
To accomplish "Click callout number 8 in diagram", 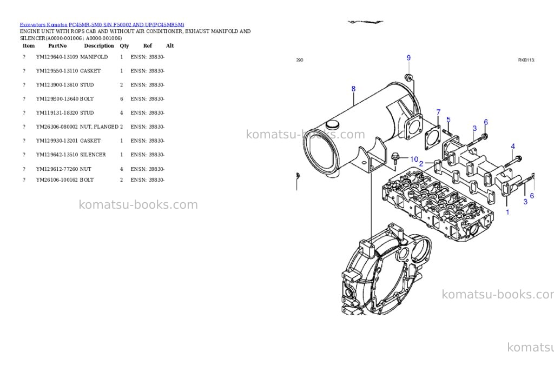I will point(353,89).
